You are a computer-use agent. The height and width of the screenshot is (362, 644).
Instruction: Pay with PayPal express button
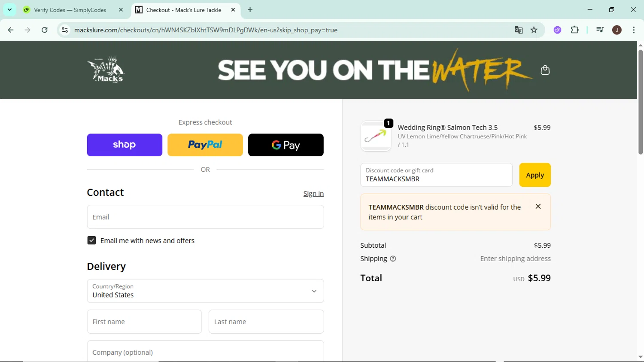[x=205, y=145]
